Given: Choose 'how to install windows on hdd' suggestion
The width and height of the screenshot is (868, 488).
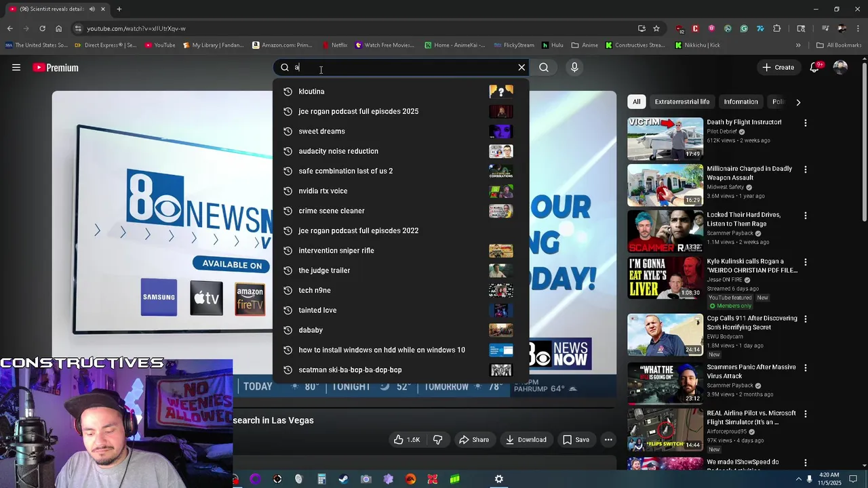Looking at the screenshot, I should click(x=400, y=350).
